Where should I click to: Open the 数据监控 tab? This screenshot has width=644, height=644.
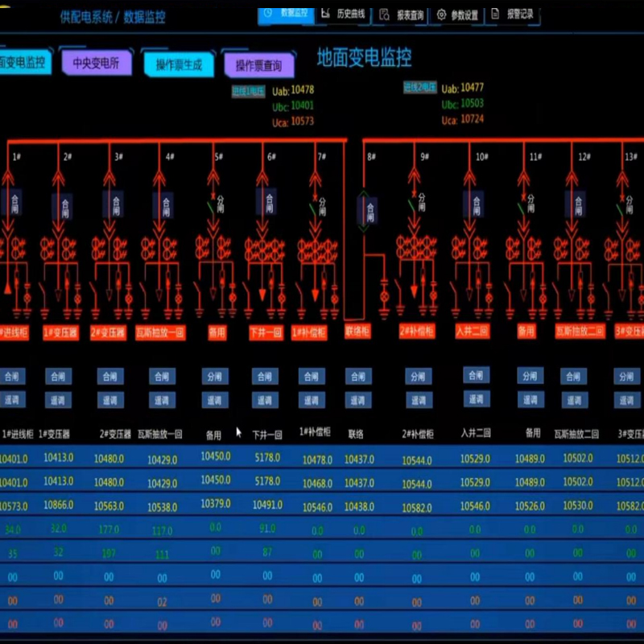287,14
